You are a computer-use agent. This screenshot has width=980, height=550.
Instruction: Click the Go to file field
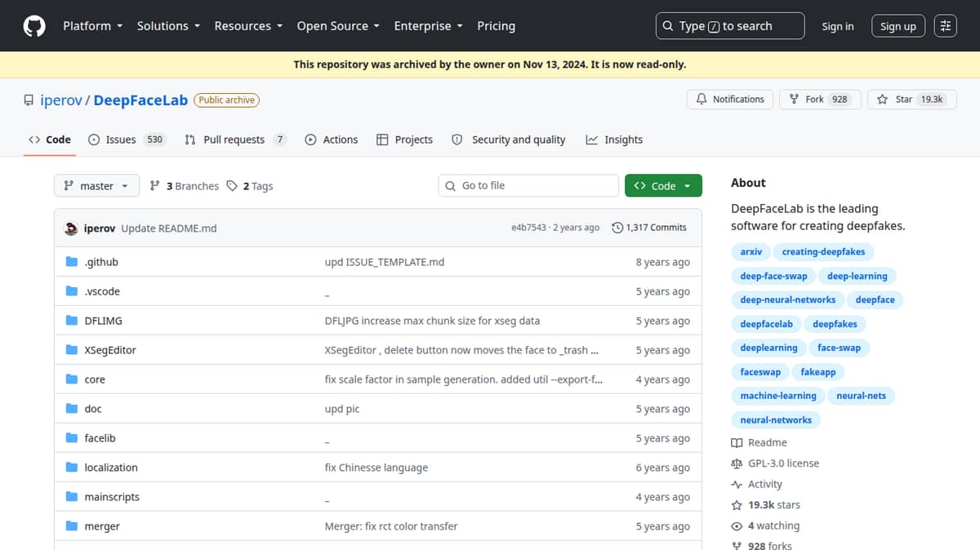click(528, 186)
